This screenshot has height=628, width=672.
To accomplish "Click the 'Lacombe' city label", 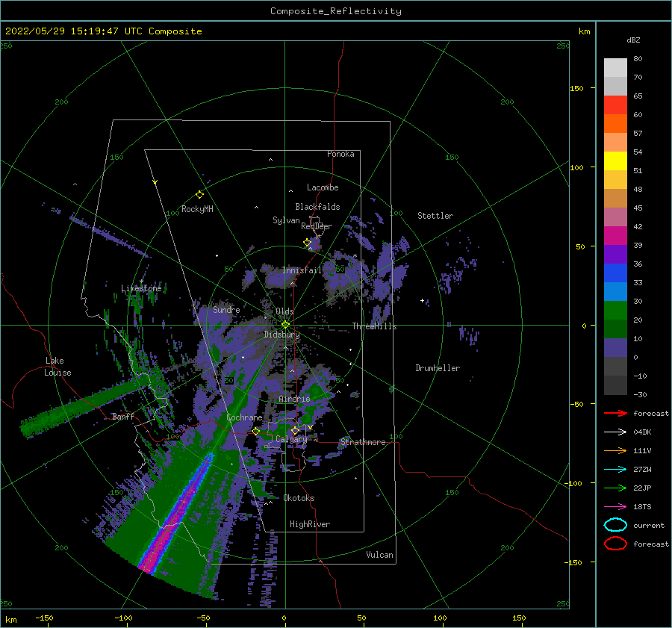I will (x=323, y=187).
